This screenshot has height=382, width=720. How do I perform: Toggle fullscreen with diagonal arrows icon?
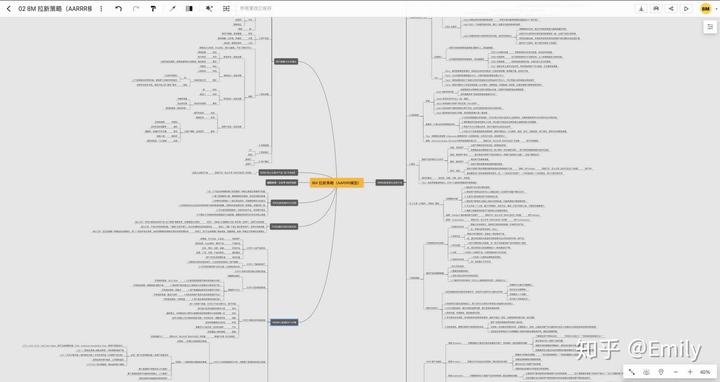632,372
